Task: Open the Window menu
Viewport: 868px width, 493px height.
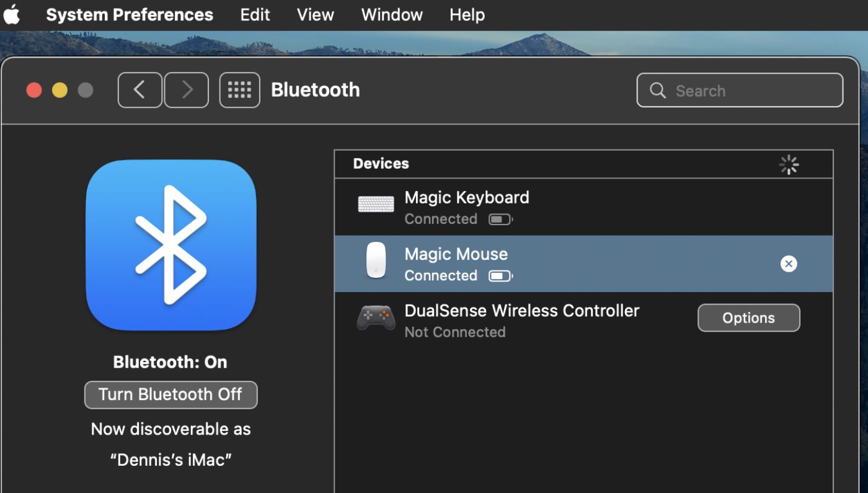Action: click(x=392, y=15)
